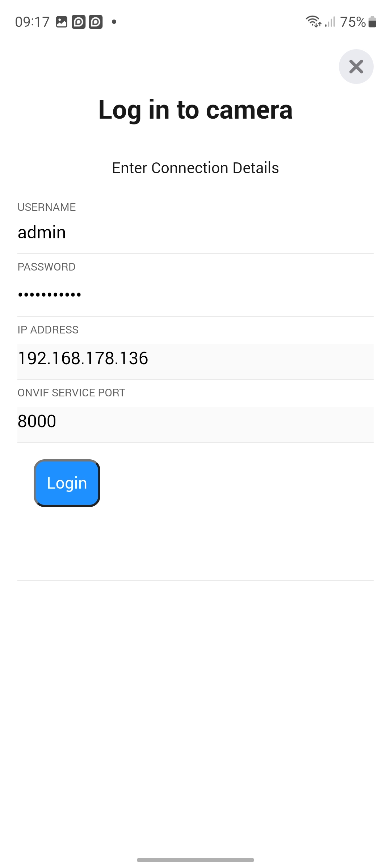Tap the notification overflow dot
Screen dimensions: 391x868
114,22
